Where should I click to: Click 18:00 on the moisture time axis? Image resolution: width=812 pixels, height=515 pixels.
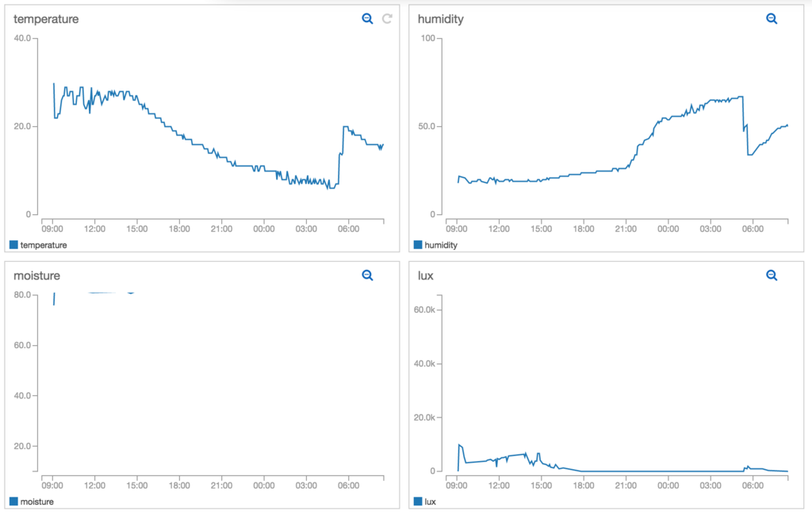point(179,486)
